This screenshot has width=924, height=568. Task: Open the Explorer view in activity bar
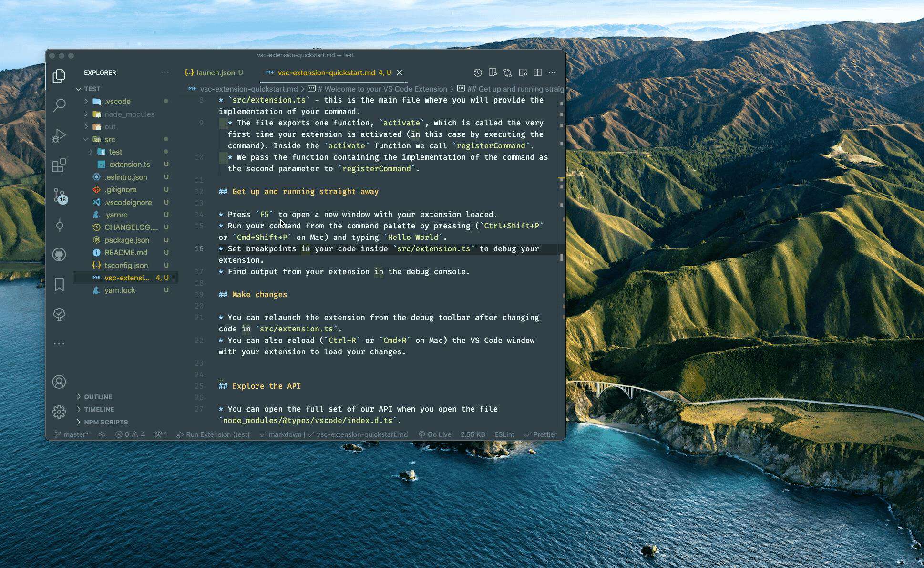click(x=59, y=76)
